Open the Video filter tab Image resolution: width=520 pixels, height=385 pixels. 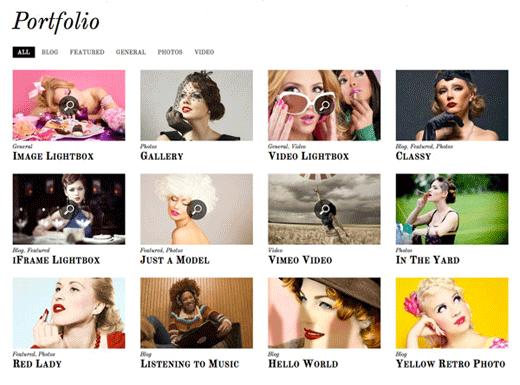[204, 52]
